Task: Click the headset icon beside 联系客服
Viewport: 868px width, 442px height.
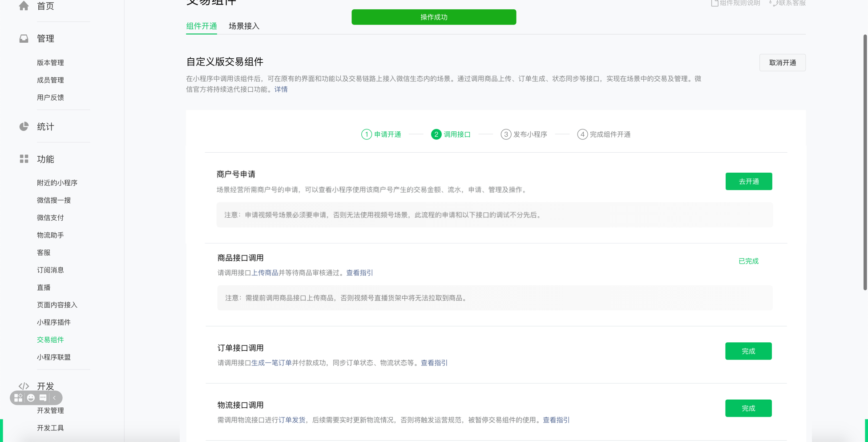Action: 773,3
